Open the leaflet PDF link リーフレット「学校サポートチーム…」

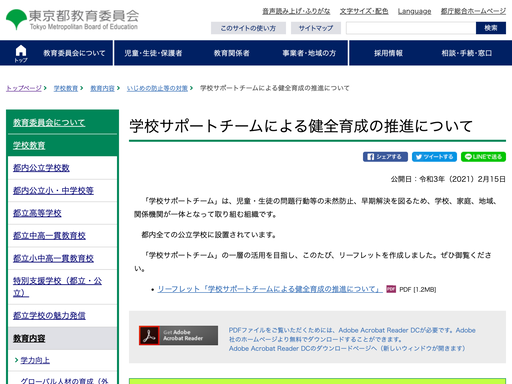[x=270, y=289]
